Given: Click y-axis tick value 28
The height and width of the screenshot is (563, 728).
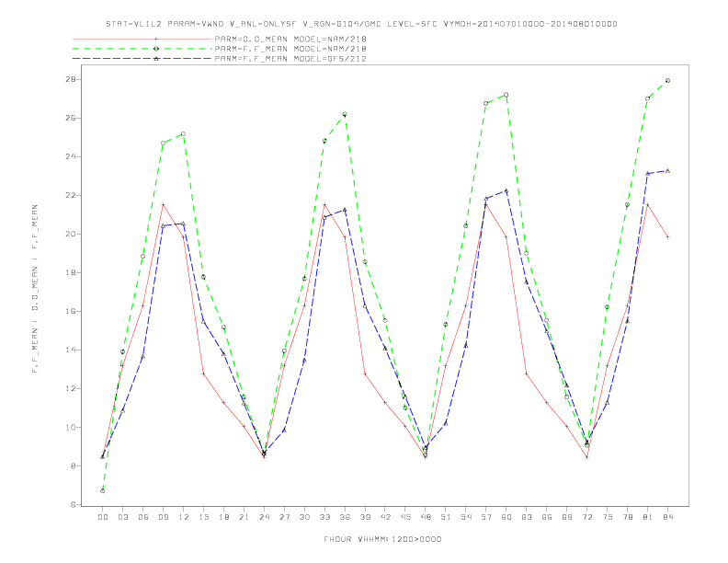Looking at the screenshot, I should (x=71, y=79).
